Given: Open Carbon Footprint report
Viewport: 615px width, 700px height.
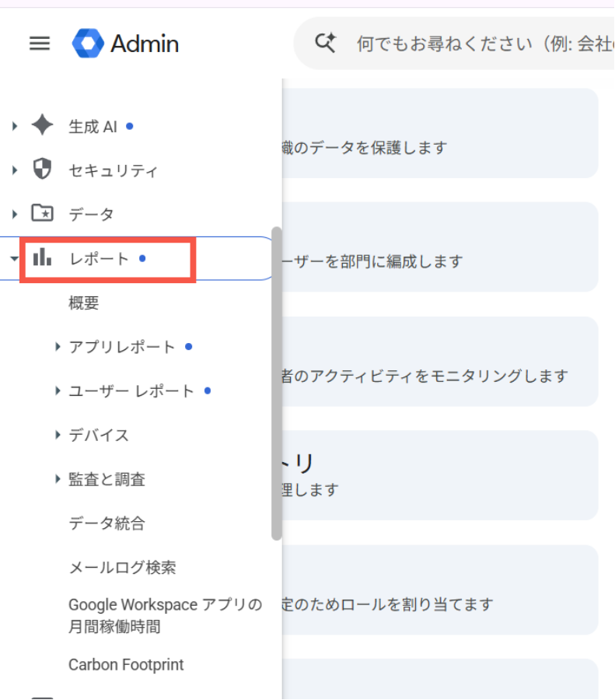Looking at the screenshot, I should [x=126, y=665].
